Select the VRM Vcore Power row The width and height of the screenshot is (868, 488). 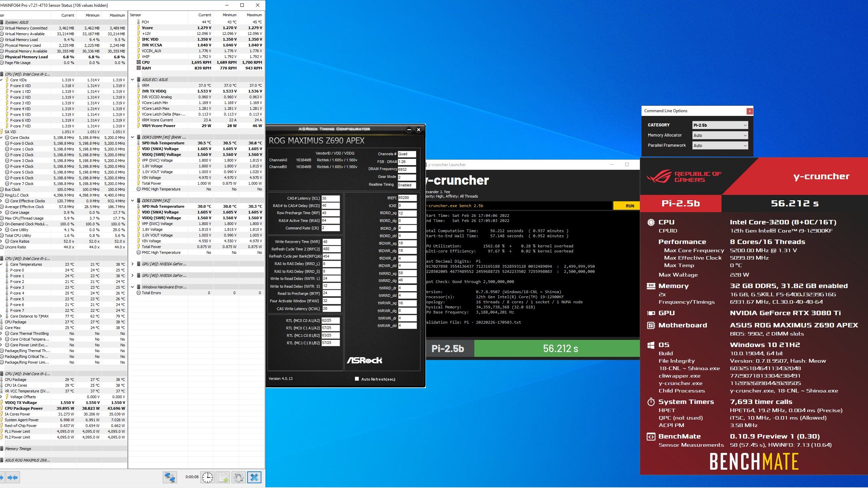coord(196,126)
